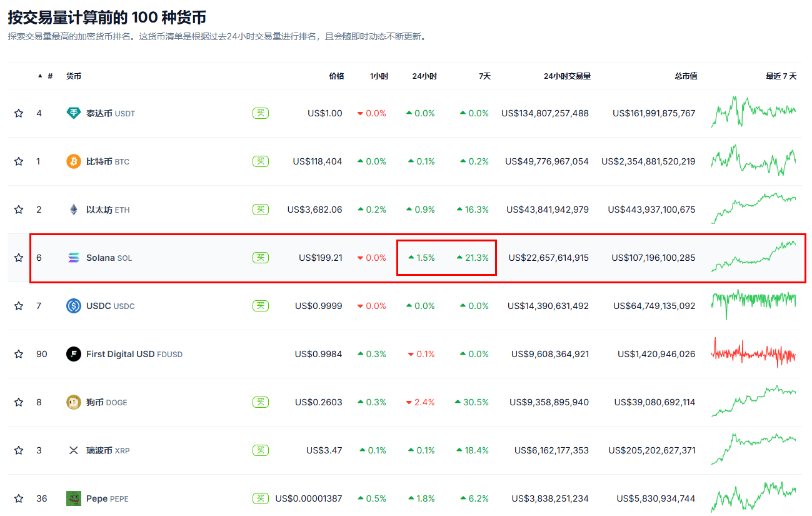Click the 买 button for Pepe
Image resolution: width=812 pixels, height=516 pixels.
click(261, 498)
